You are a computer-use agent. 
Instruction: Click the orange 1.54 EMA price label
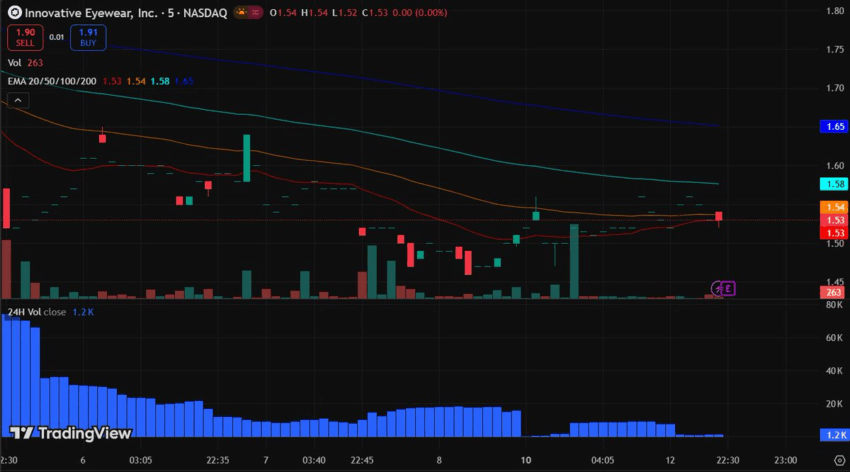pos(834,207)
